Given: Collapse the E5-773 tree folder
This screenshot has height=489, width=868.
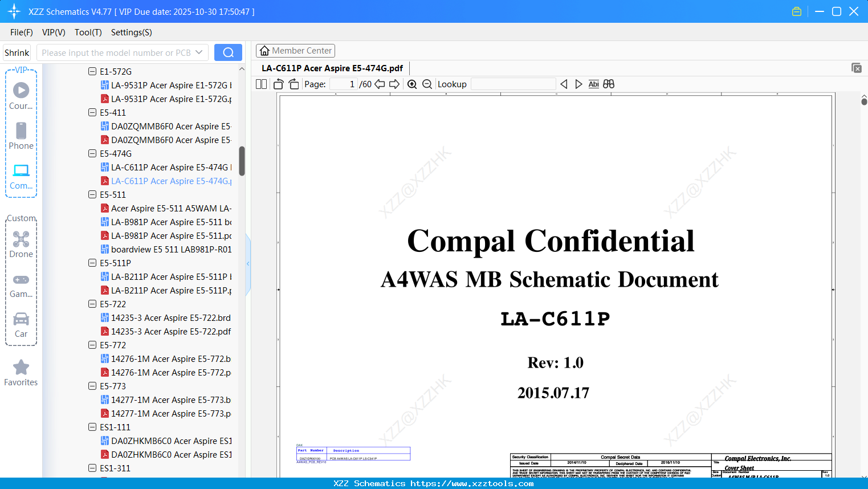Looking at the screenshot, I should point(92,386).
